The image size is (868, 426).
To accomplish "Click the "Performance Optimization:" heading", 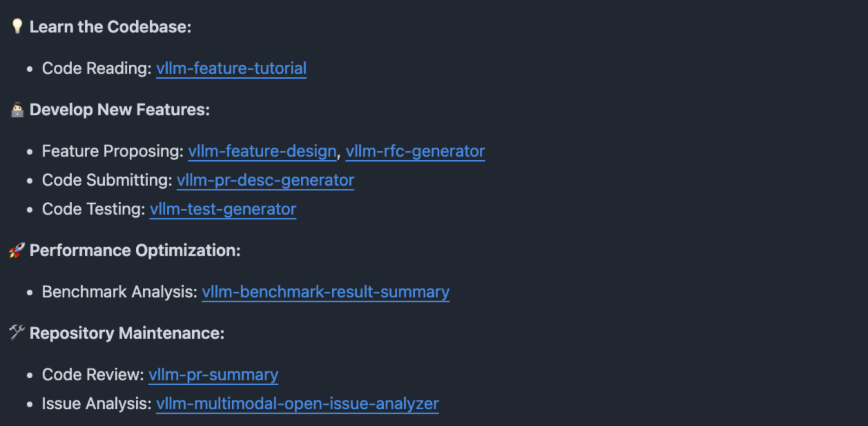I will [x=135, y=251].
